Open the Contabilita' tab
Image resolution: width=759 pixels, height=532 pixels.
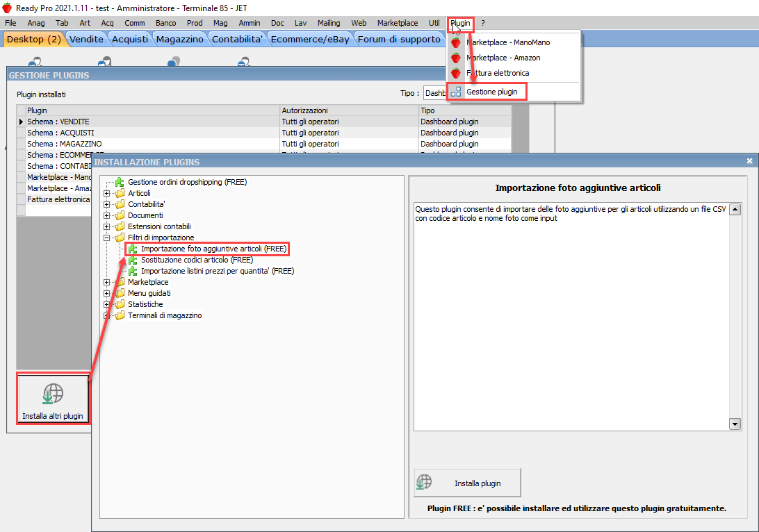click(x=237, y=39)
